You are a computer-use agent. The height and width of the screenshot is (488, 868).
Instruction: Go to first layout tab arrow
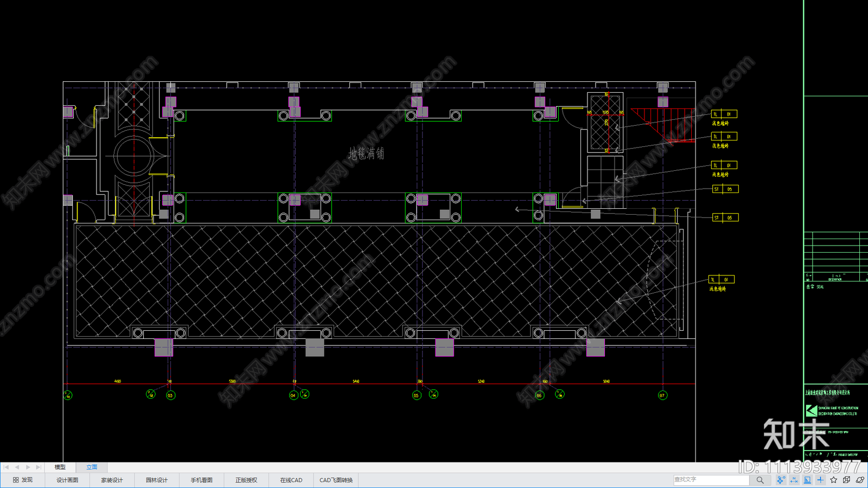point(6,467)
